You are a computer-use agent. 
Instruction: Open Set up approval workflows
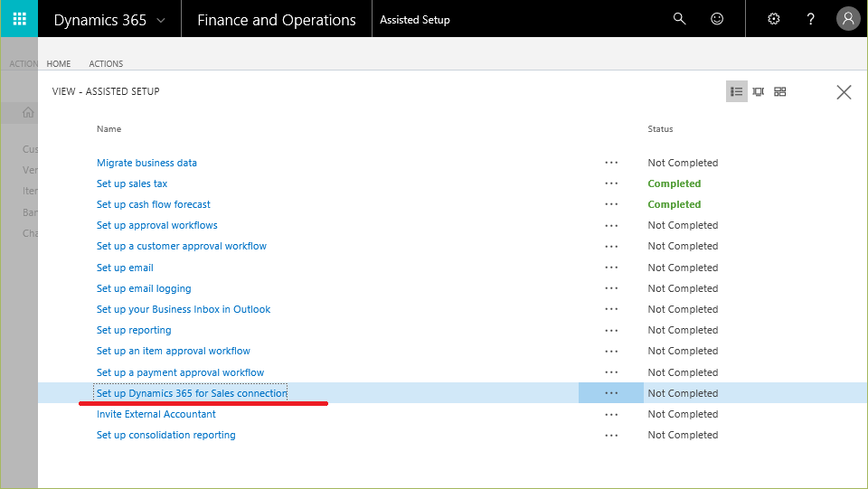tap(156, 225)
